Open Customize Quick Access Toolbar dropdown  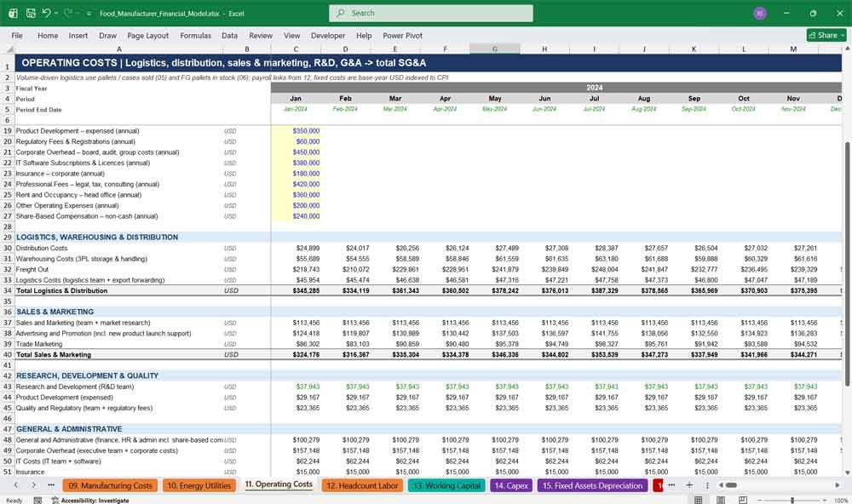pos(89,13)
